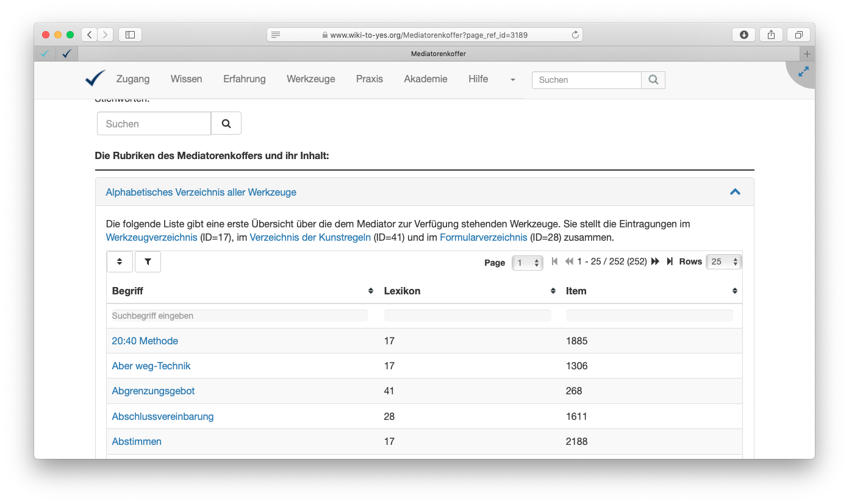Open the Werkzeuge menu

[x=310, y=79]
